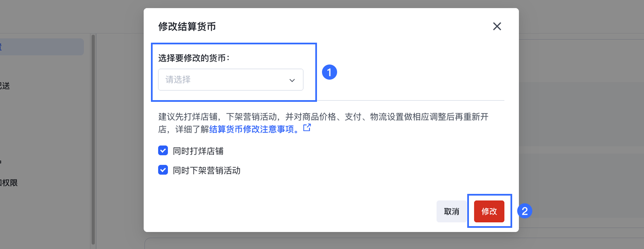
Task: Click the chevron arrow in the currency selector
Action: click(292, 80)
